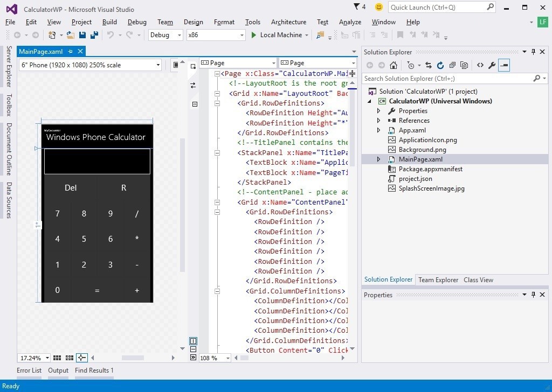Open the 6" Phone device size dropdown
The height and width of the screenshot is (392, 552).
pyautogui.click(x=158, y=65)
